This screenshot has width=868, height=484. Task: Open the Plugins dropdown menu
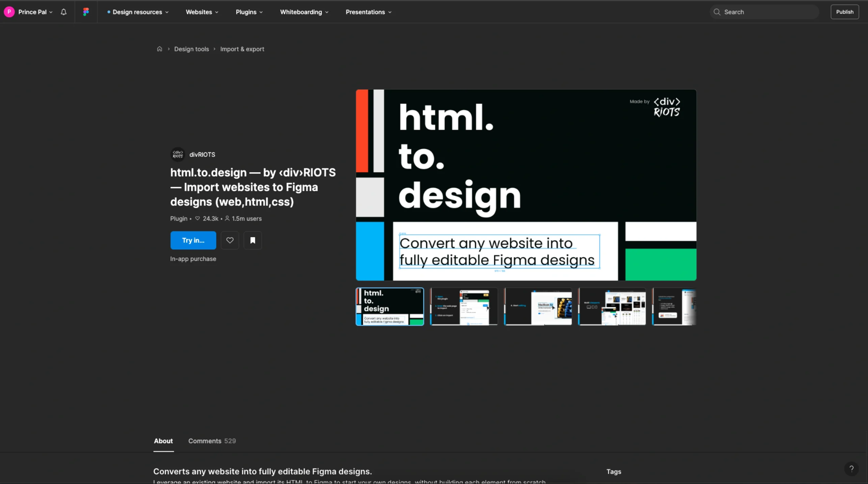point(249,12)
